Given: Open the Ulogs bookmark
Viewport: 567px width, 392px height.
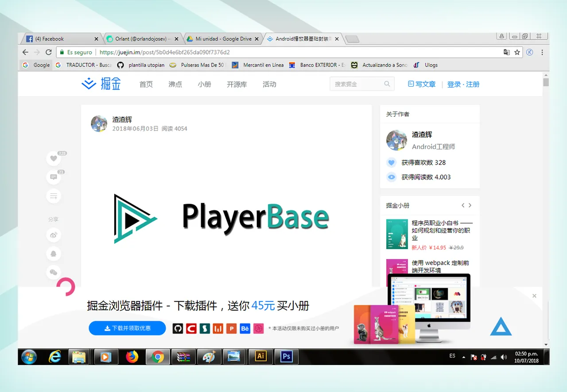Looking at the screenshot, I should [x=426, y=65].
